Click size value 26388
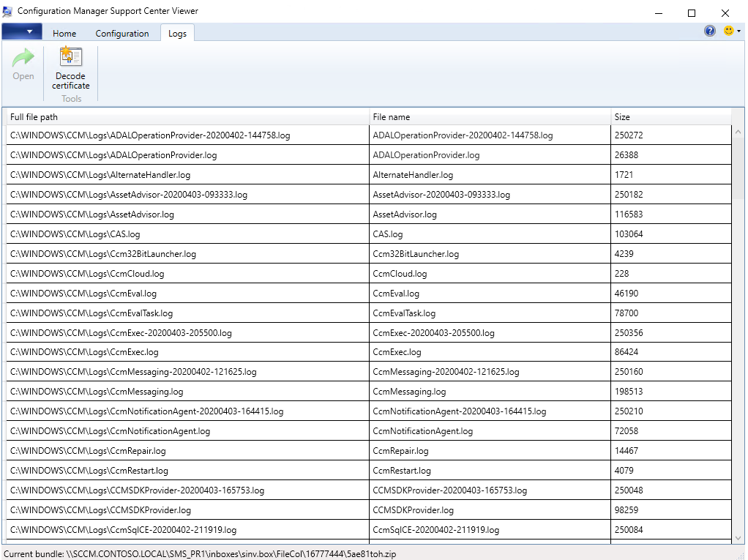This screenshot has width=748, height=560. (627, 155)
